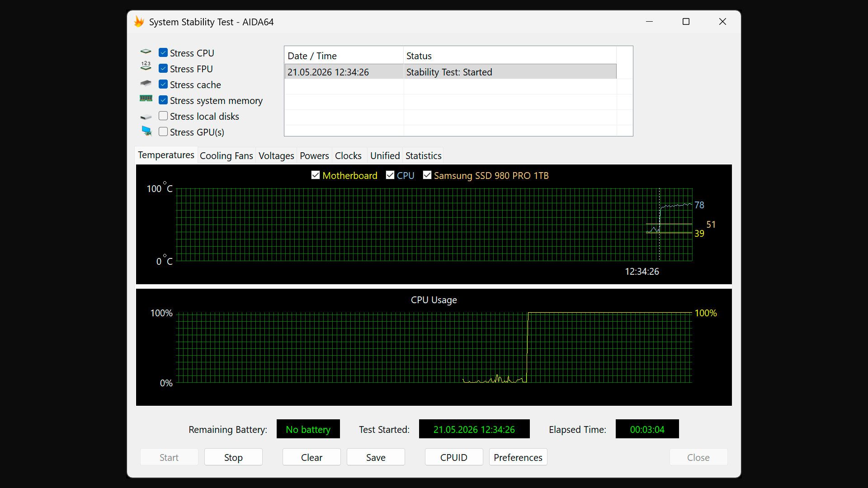The image size is (868, 488).
Task: Click the greyed-out Close button
Action: [x=698, y=457]
